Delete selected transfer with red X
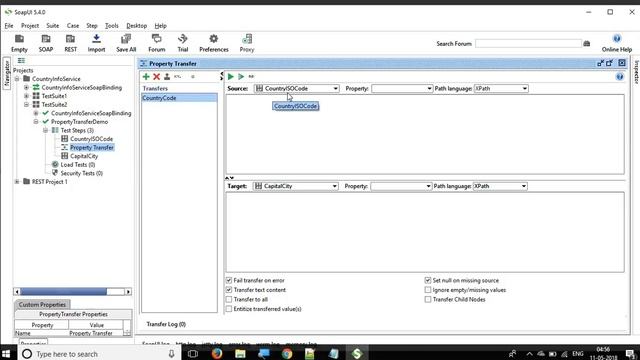This screenshot has height=360, width=640. click(156, 76)
